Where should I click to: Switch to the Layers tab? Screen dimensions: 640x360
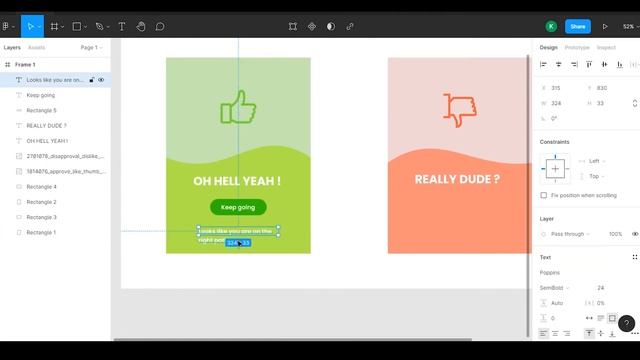pyautogui.click(x=12, y=47)
